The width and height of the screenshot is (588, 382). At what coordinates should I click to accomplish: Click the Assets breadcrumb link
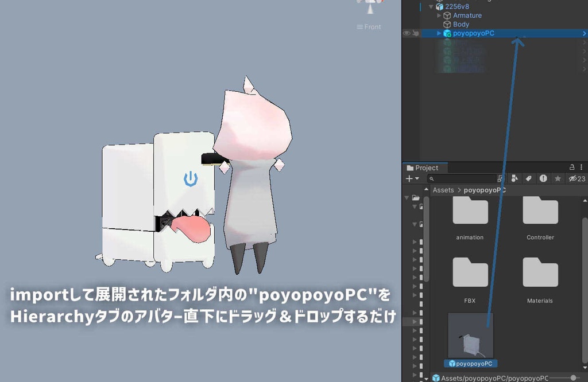(443, 190)
